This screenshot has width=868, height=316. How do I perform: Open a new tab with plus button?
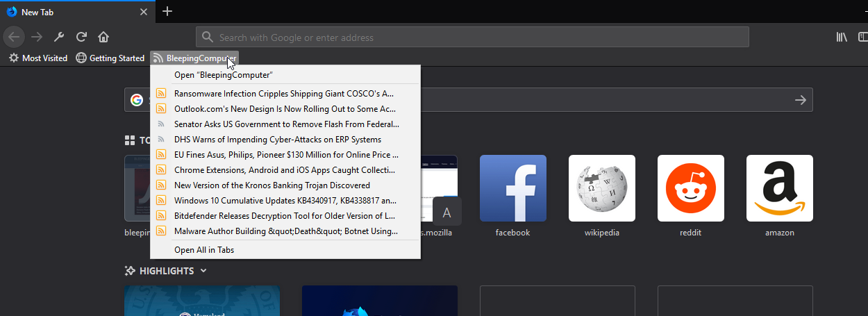167,11
